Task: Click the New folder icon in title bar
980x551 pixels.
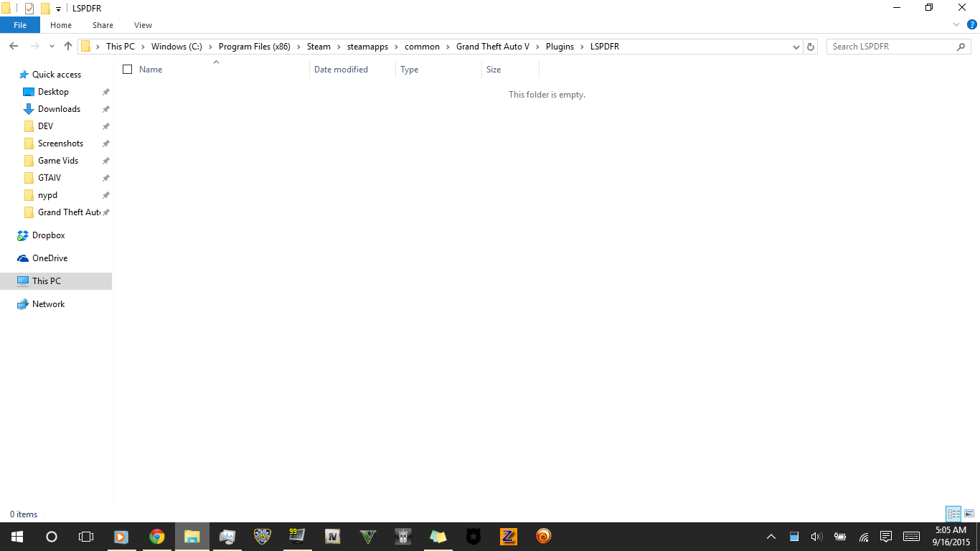Action: [45, 8]
